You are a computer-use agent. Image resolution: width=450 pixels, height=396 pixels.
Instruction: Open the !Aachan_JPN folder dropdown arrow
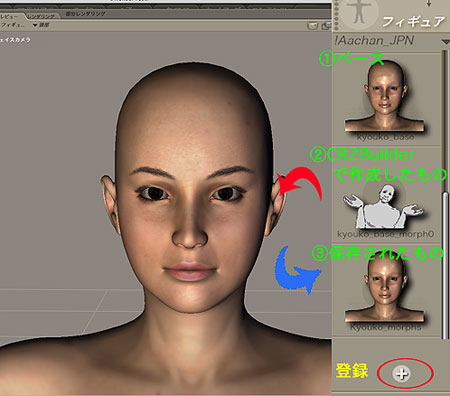coord(445,42)
